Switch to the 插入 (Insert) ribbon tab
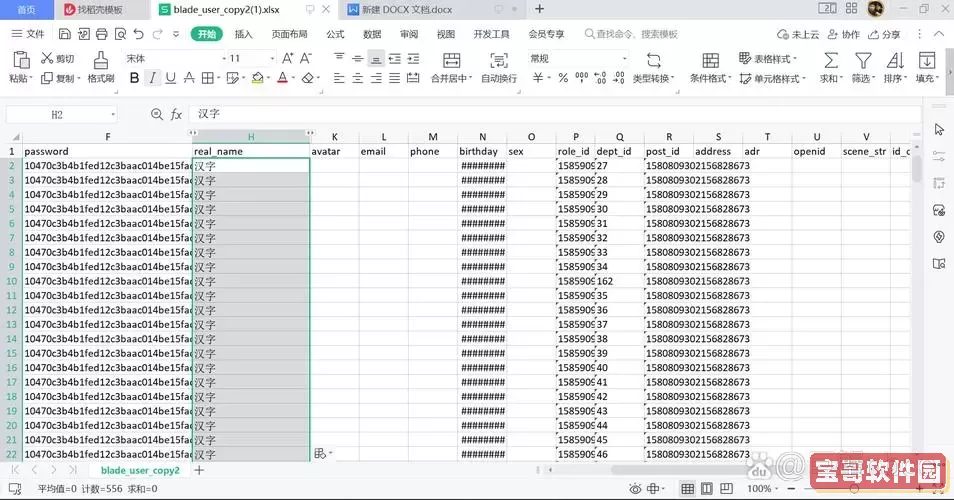 [x=243, y=34]
